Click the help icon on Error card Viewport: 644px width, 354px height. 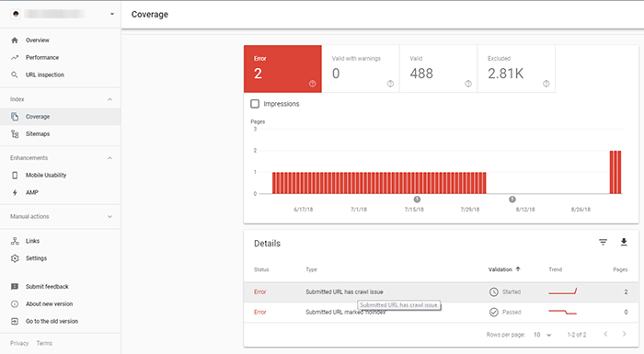point(313,84)
